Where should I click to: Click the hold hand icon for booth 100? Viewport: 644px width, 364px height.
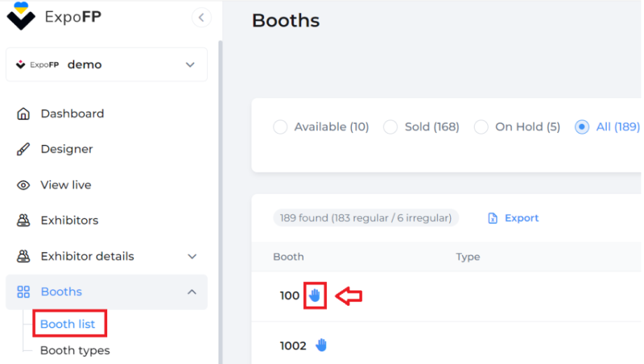315,295
